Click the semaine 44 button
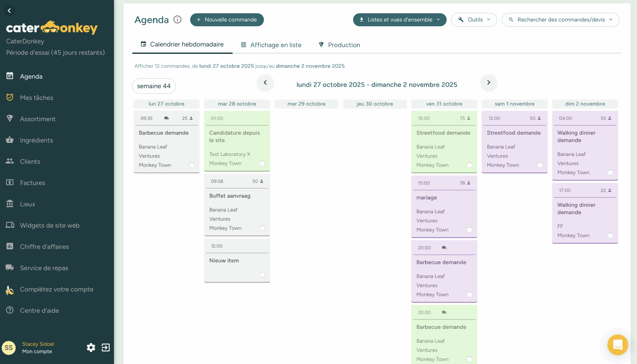This screenshot has height=364, width=637. tap(154, 86)
